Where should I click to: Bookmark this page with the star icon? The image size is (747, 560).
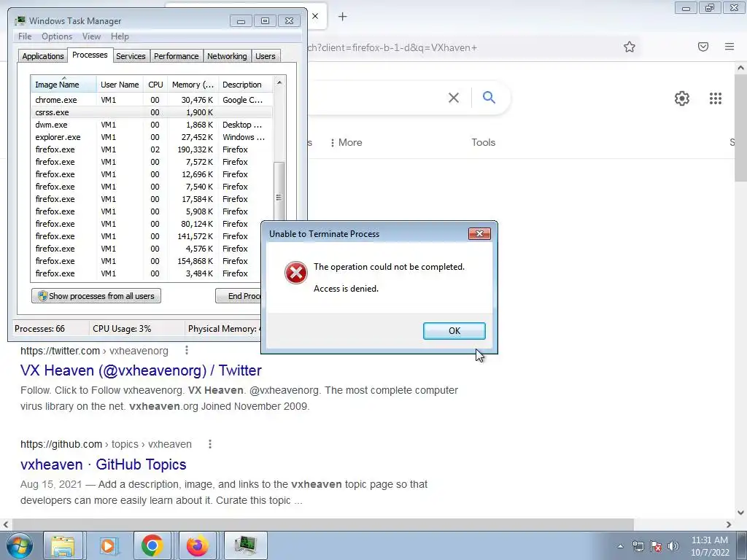tap(630, 47)
